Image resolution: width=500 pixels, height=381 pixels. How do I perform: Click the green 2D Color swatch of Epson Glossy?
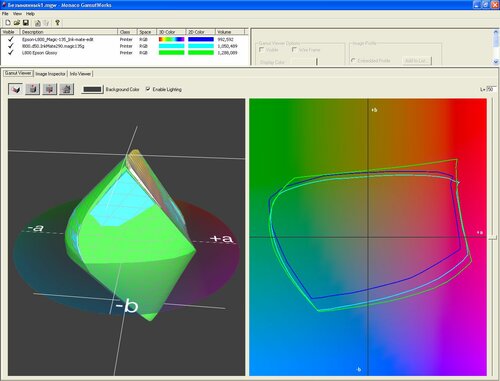tap(201, 53)
